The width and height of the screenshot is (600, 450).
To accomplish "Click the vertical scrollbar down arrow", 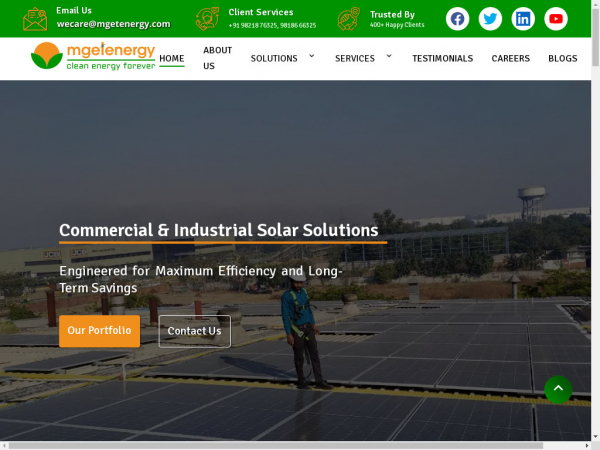I will point(595,436).
